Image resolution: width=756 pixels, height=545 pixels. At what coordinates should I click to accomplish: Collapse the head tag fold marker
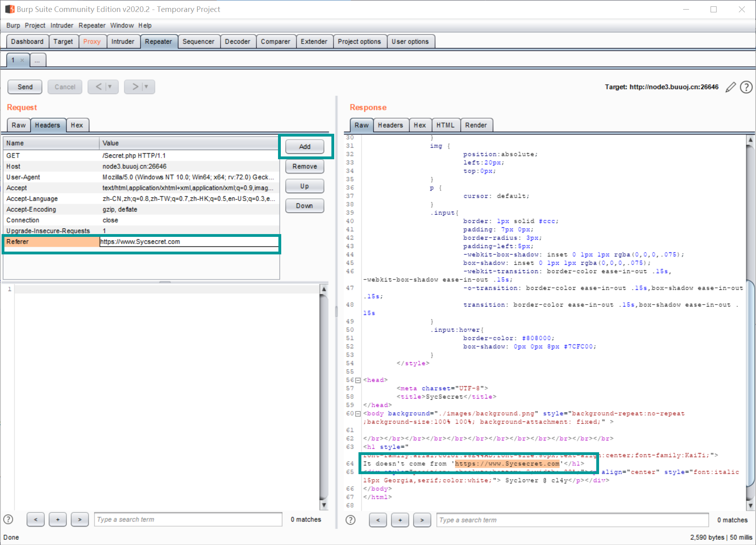(x=358, y=380)
